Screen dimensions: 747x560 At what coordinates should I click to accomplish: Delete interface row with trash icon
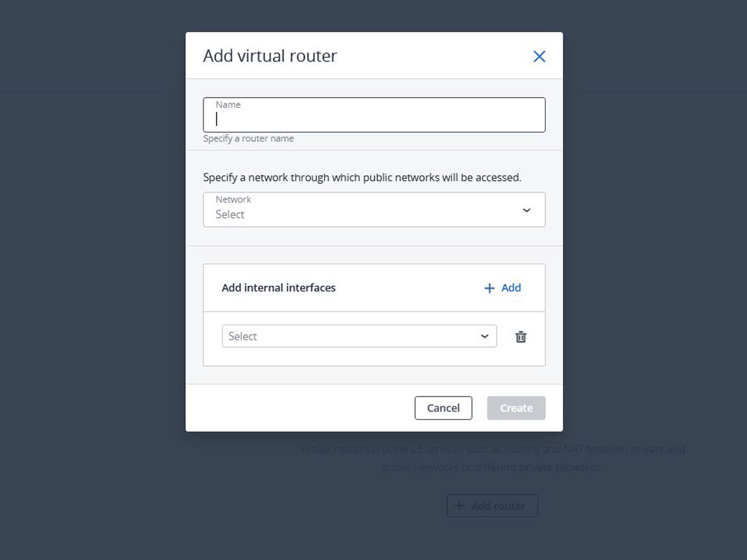click(x=521, y=337)
